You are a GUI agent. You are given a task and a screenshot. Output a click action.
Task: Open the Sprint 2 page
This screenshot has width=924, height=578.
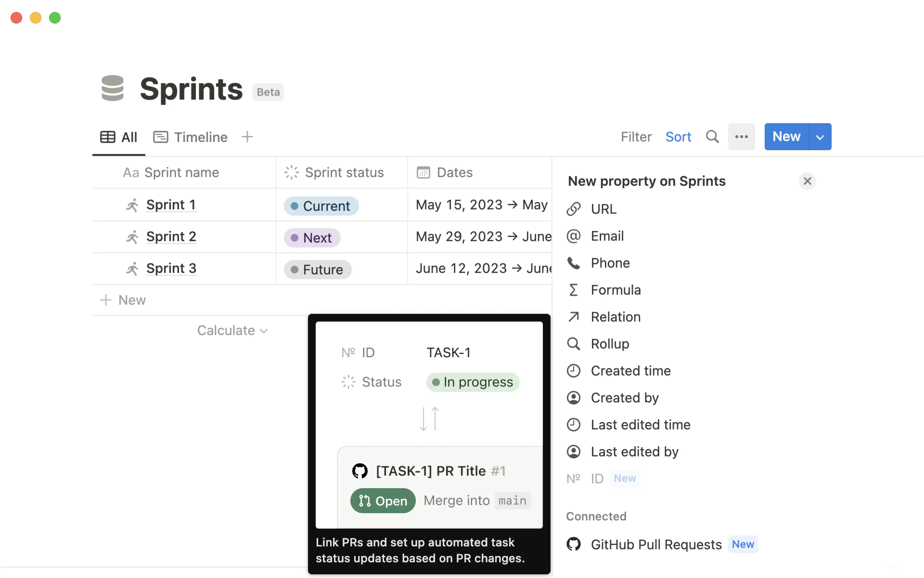(171, 237)
